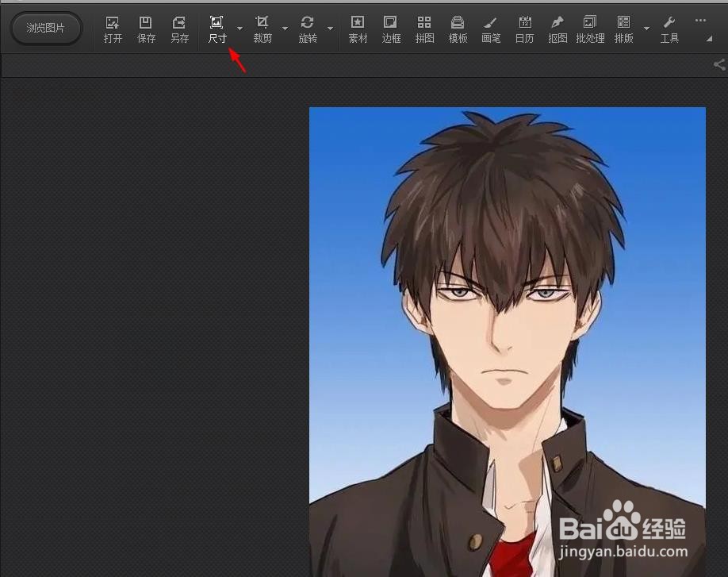
Task: Open the 工具 tools menu
Action: coord(669,29)
